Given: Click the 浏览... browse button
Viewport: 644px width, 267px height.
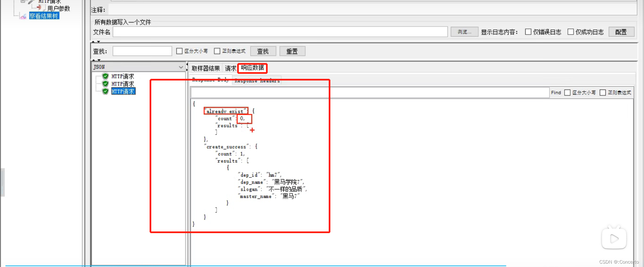Looking at the screenshot, I should (464, 32).
